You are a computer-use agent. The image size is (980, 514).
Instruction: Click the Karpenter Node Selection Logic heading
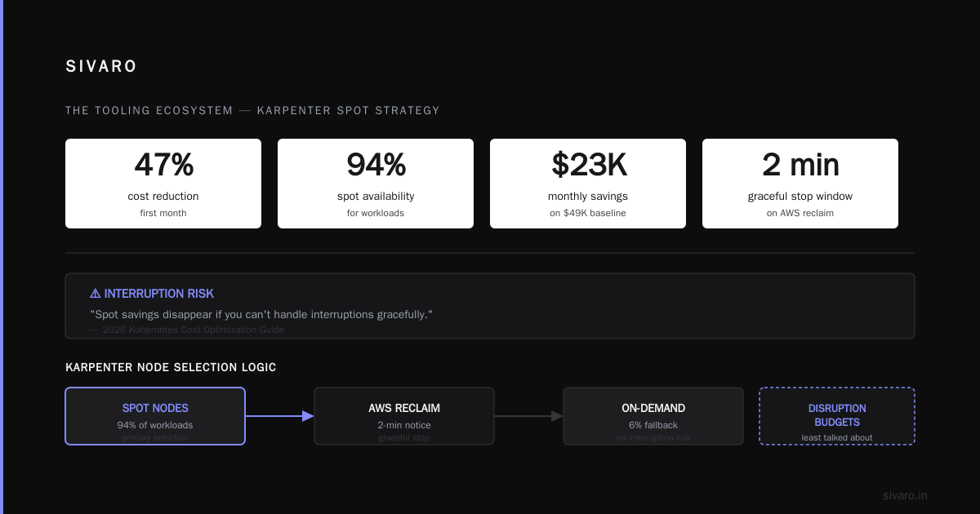point(171,367)
